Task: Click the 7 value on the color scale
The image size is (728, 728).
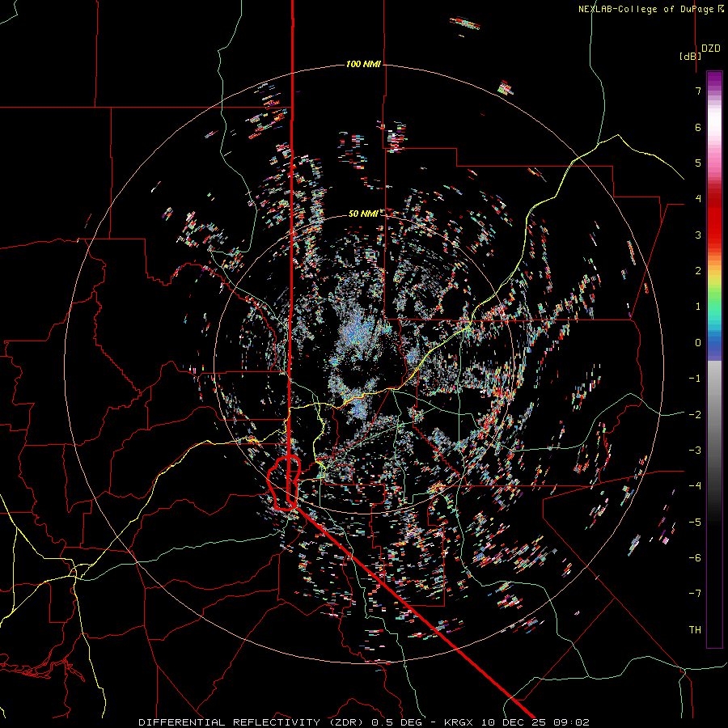Action: (x=698, y=91)
